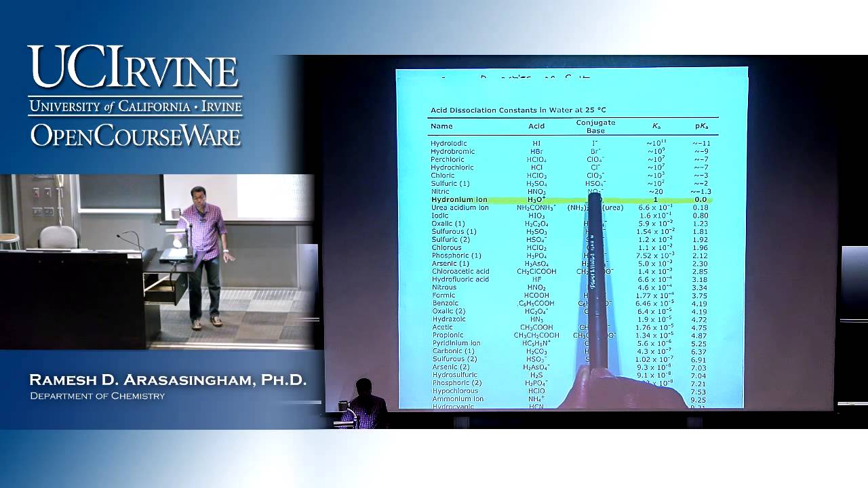Click the 'Arsenic (1)' row name

450,264
